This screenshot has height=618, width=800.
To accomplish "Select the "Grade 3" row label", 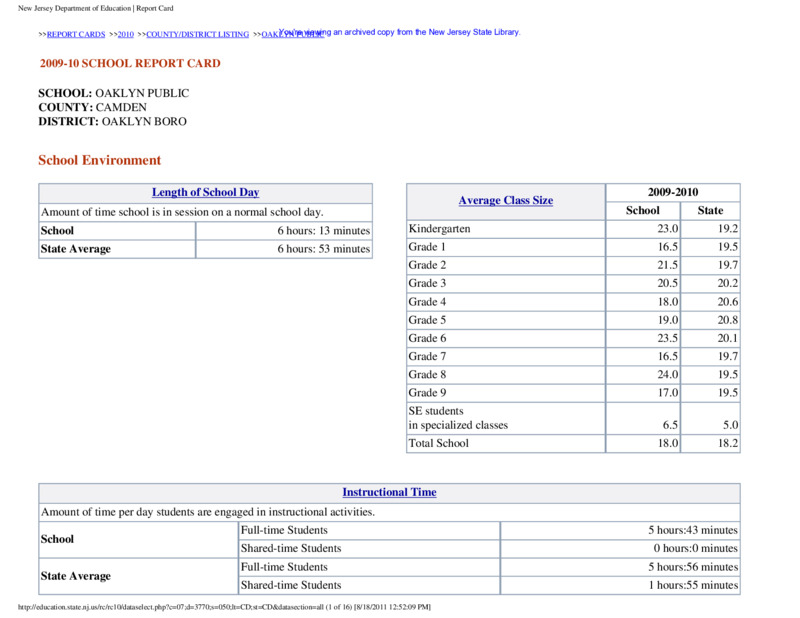I will pos(427,284).
